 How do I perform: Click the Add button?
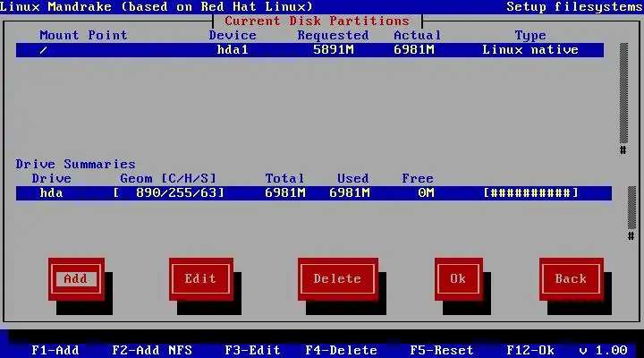[x=76, y=279]
